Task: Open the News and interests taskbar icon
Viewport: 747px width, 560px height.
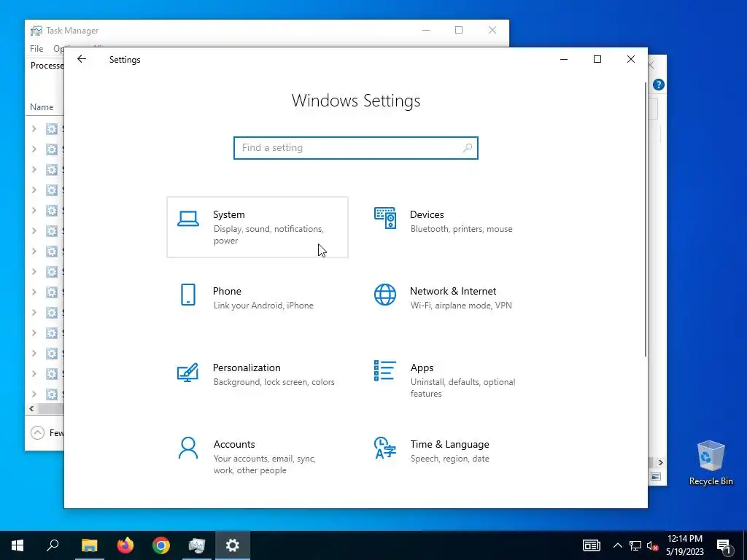Action: pos(591,545)
